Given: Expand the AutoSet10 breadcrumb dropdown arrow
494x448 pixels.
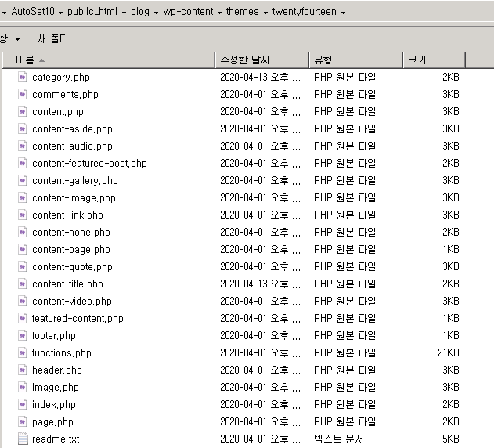Looking at the screenshot, I should coord(60,13).
